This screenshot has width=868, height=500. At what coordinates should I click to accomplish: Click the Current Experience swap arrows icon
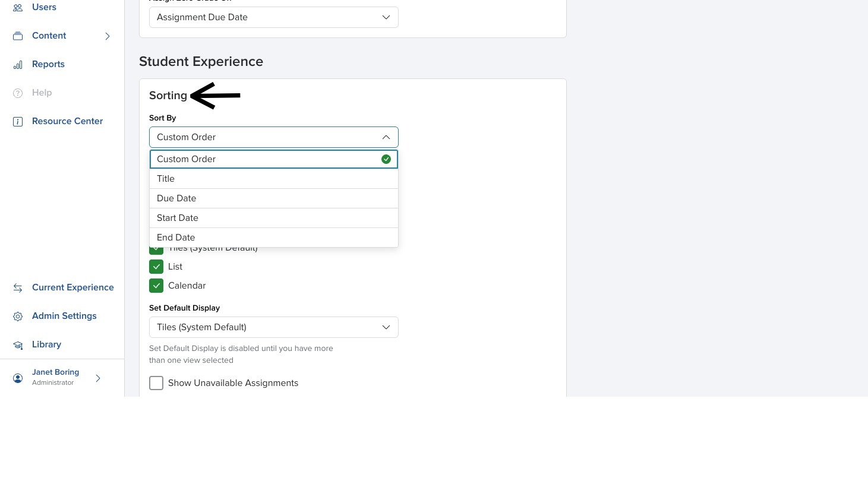[18, 288]
